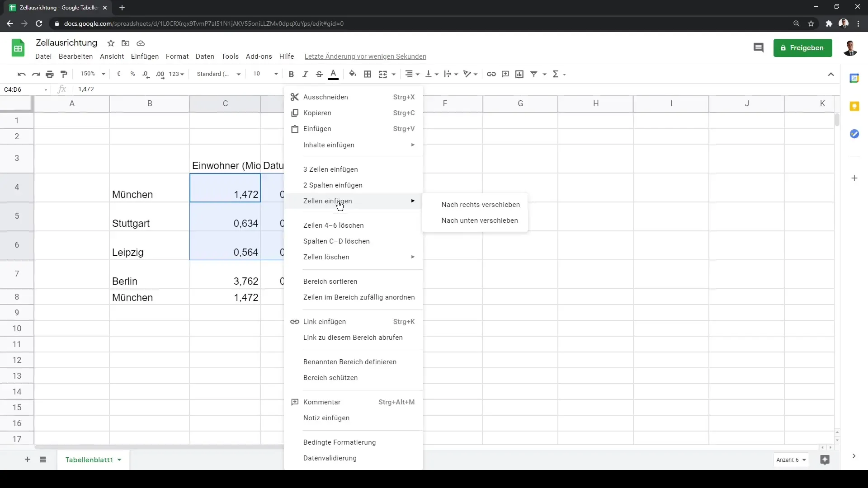The width and height of the screenshot is (868, 488).
Task: Open font size 10 dropdown
Action: click(265, 74)
